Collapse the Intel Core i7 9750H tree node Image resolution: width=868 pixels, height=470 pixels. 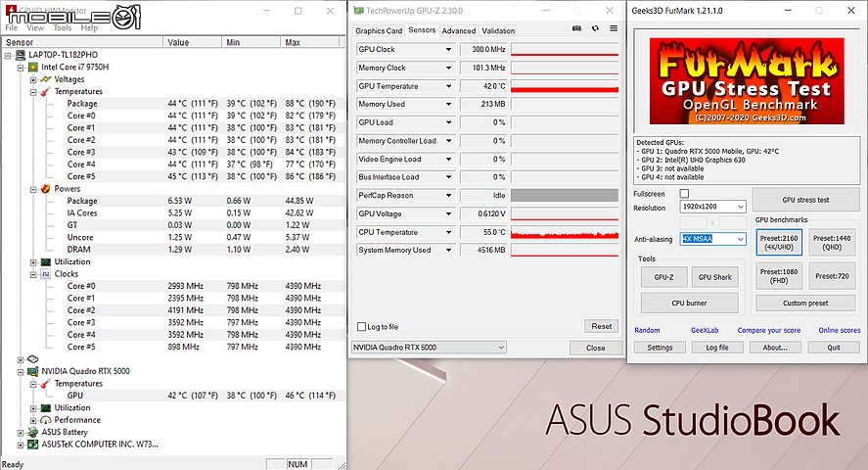21,68
